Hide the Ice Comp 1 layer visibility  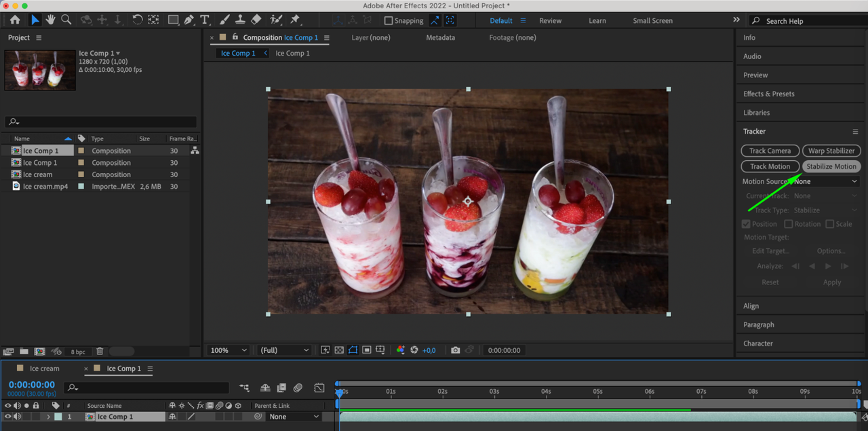point(7,416)
